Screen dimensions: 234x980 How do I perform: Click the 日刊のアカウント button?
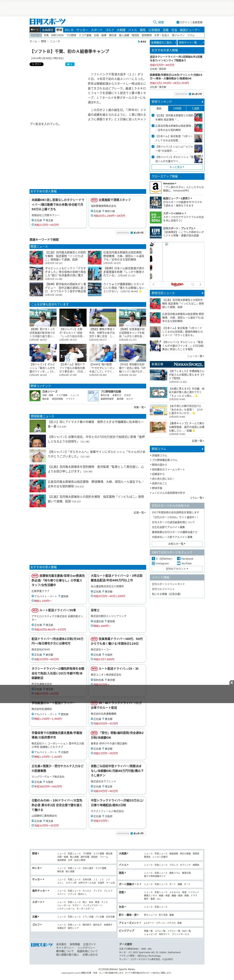[177, 569]
